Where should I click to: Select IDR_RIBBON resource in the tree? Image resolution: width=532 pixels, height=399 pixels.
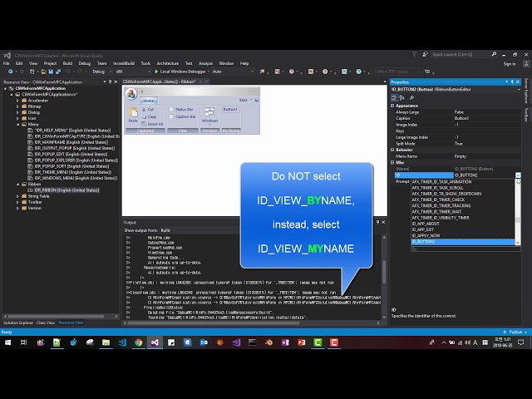tap(66, 190)
